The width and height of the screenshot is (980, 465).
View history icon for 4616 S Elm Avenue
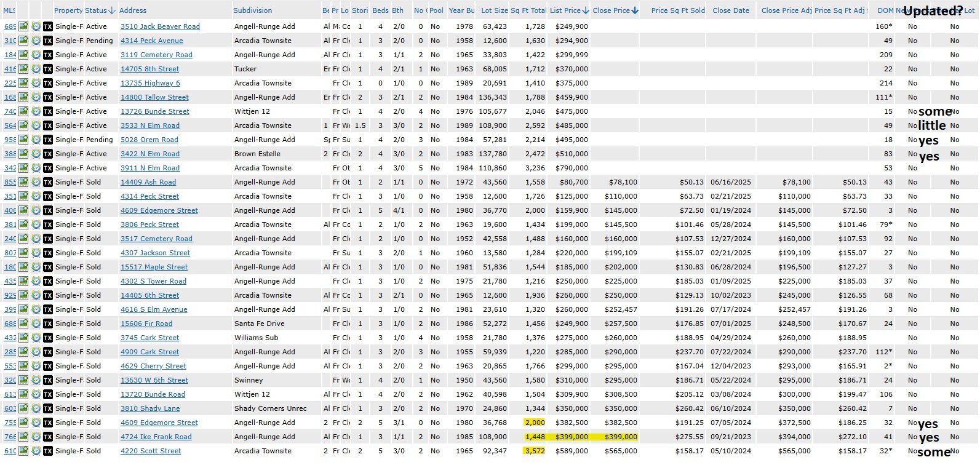click(36, 309)
